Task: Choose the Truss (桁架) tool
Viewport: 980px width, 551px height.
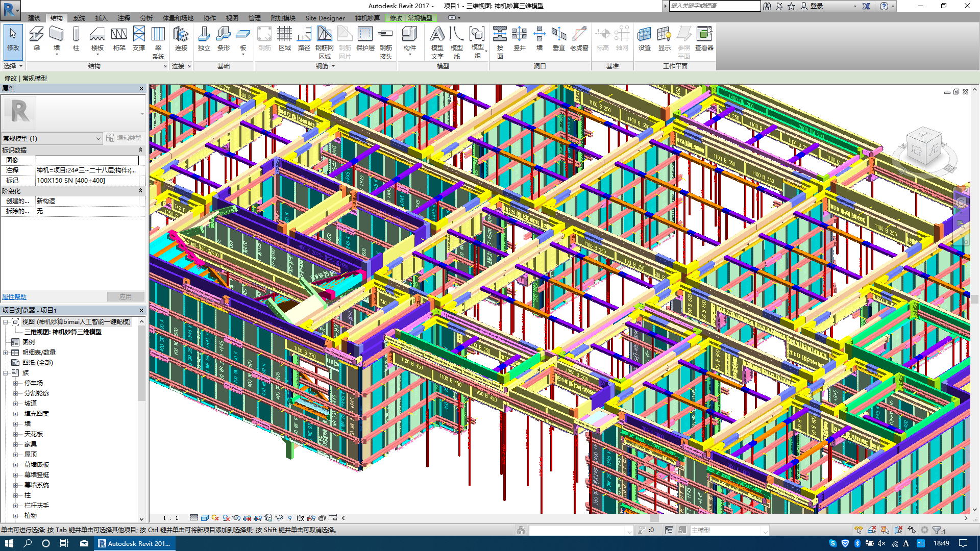Action: pos(119,39)
